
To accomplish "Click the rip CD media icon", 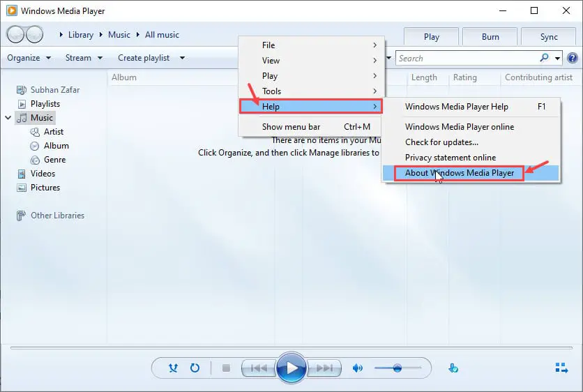I will [453, 368].
